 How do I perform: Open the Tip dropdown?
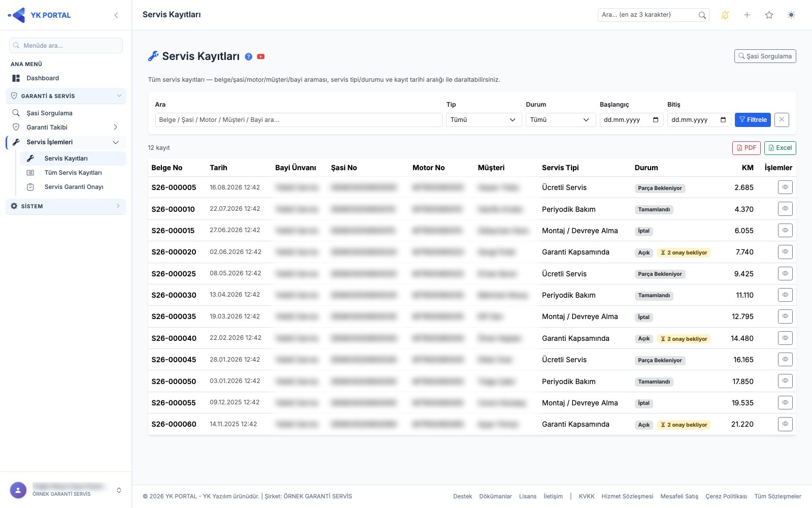pyautogui.click(x=484, y=120)
